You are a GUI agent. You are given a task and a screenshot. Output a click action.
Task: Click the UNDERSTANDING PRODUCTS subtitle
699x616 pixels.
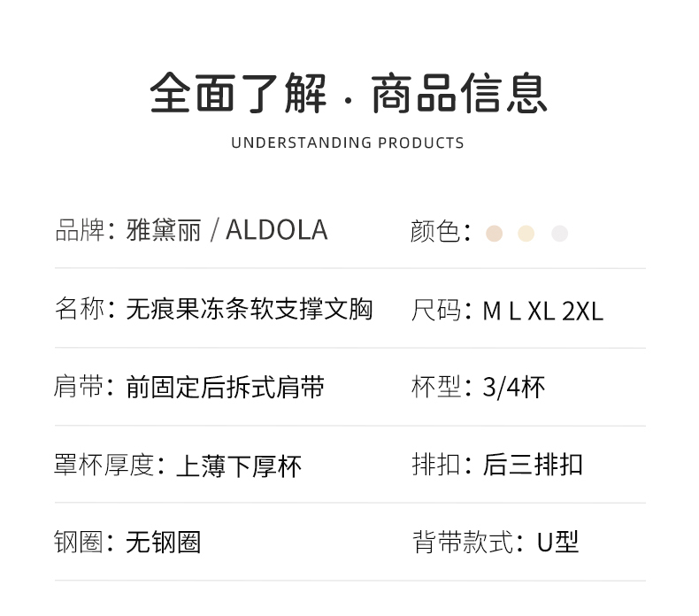tap(348, 142)
